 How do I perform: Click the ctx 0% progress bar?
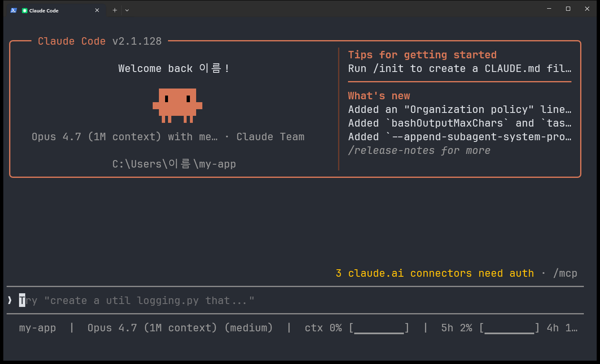[379, 328]
